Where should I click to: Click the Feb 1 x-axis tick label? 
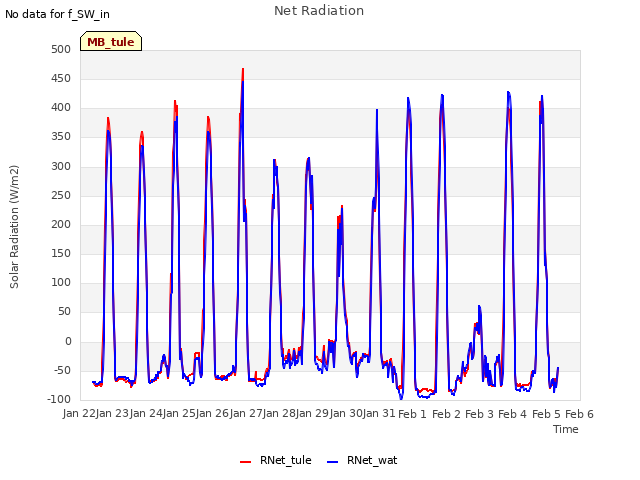tap(412, 414)
